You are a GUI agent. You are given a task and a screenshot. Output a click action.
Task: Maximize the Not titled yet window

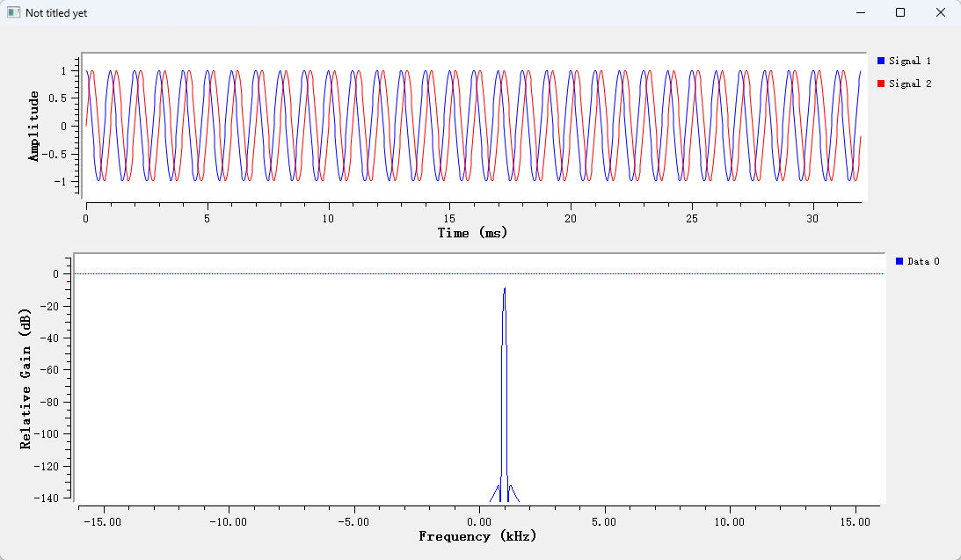[900, 12]
